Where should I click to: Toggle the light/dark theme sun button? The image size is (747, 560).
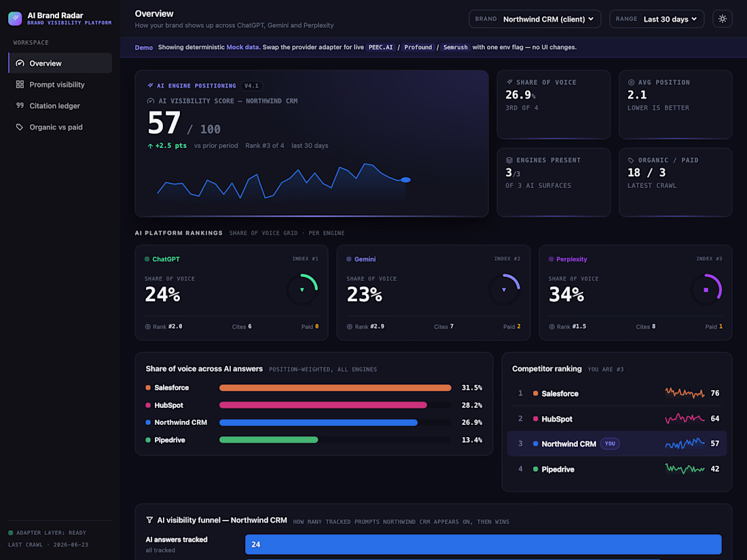(x=723, y=19)
